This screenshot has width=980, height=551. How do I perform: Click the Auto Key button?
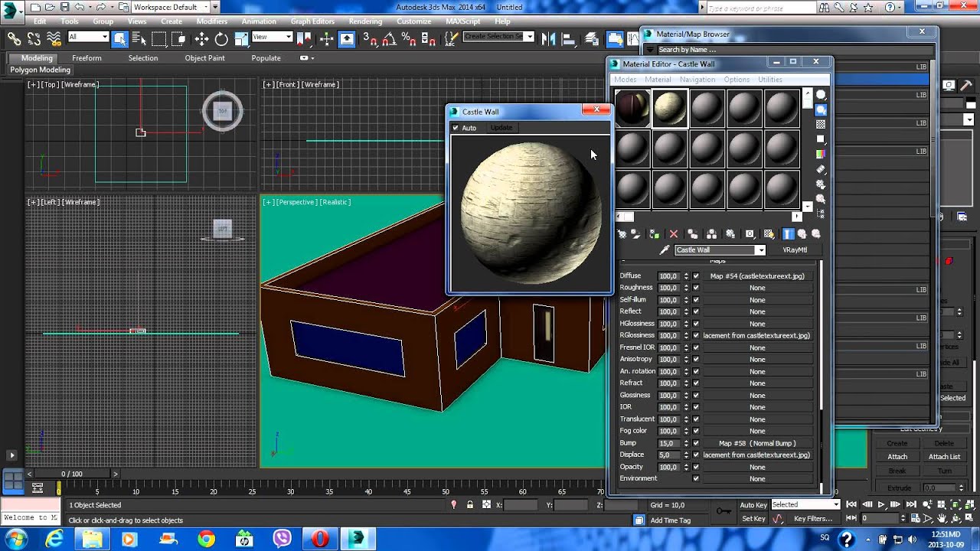(753, 505)
